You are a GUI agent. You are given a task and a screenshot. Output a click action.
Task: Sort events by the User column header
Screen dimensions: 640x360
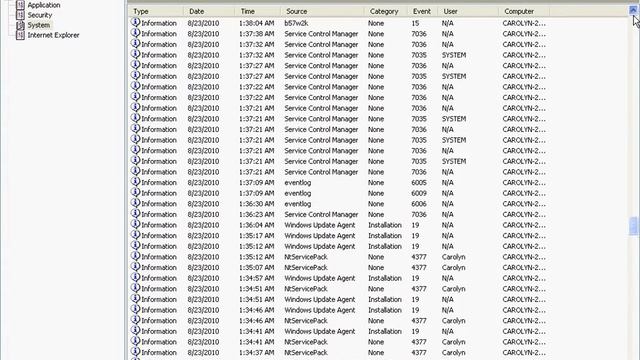pyautogui.click(x=468, y=11)
